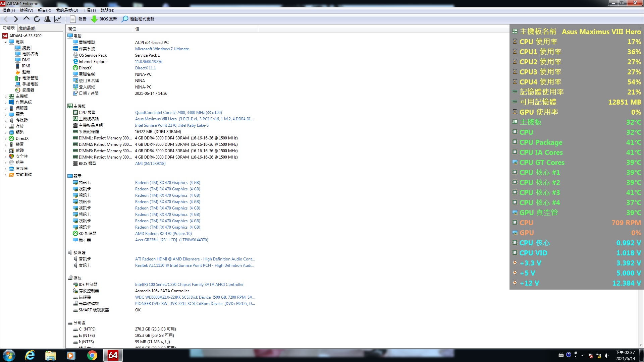Open the 報告(R) menu
The image size is (644, 362).
45,10
